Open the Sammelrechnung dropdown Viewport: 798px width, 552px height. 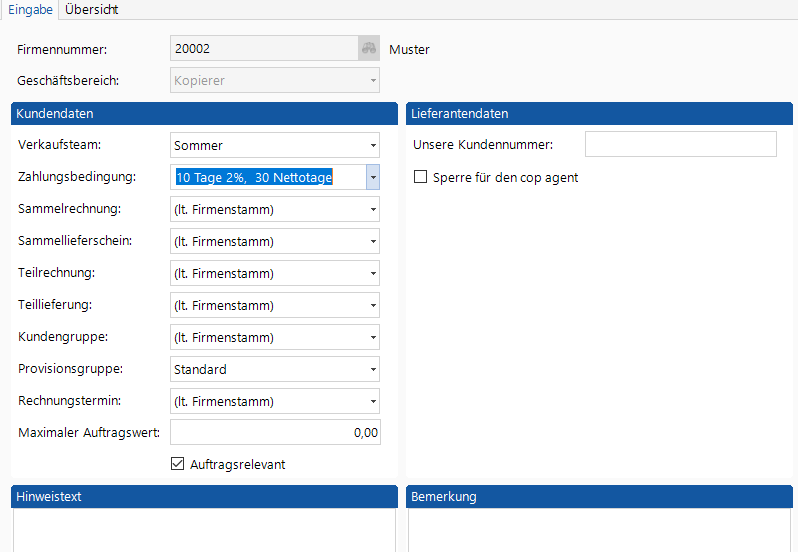coord(372,210)
